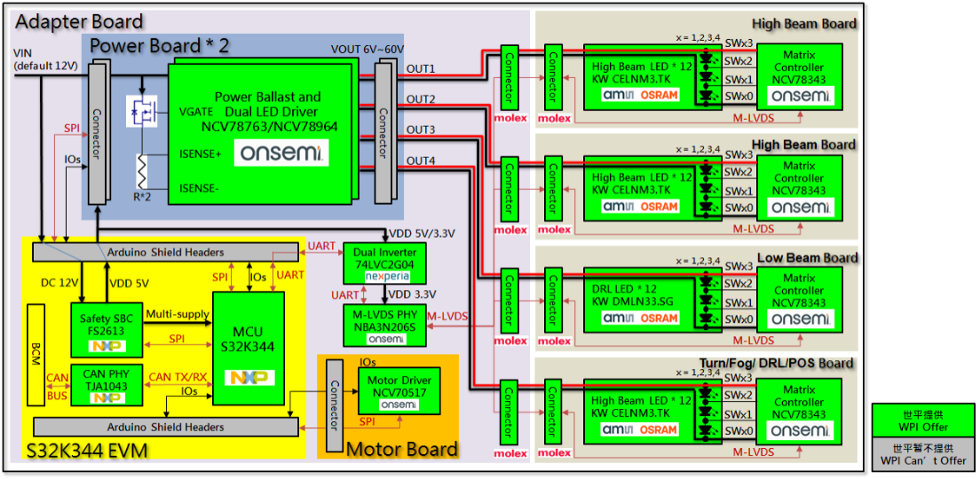Click the gray WPI Can't Offer legend box
This screenshot has height=479, width=980.
pos(922,457)
